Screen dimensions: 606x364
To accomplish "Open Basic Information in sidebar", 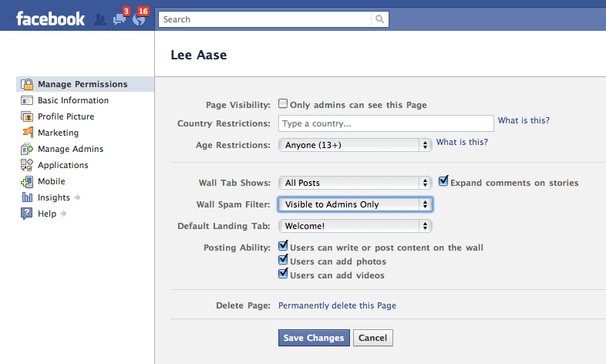I will point(72,100).
